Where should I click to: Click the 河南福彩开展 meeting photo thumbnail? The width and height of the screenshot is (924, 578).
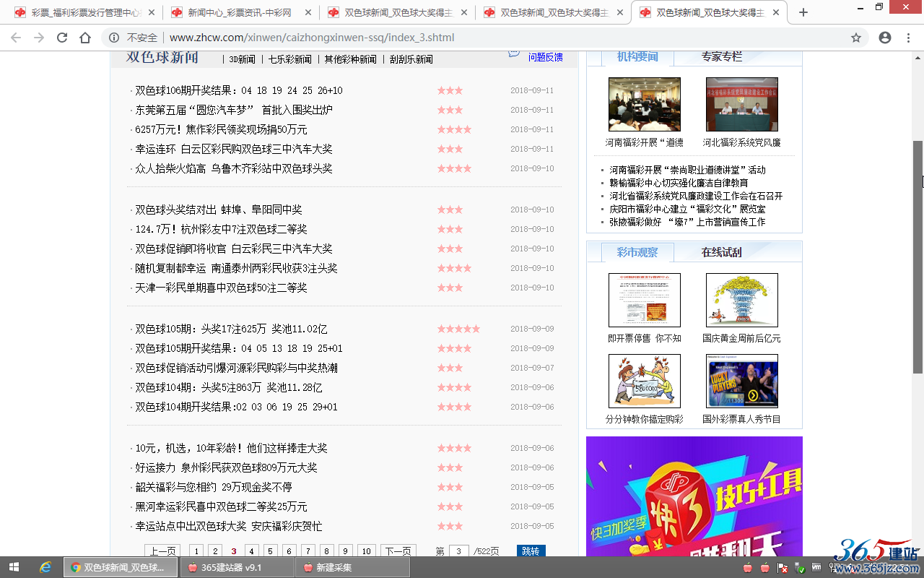tap(644, 104)
